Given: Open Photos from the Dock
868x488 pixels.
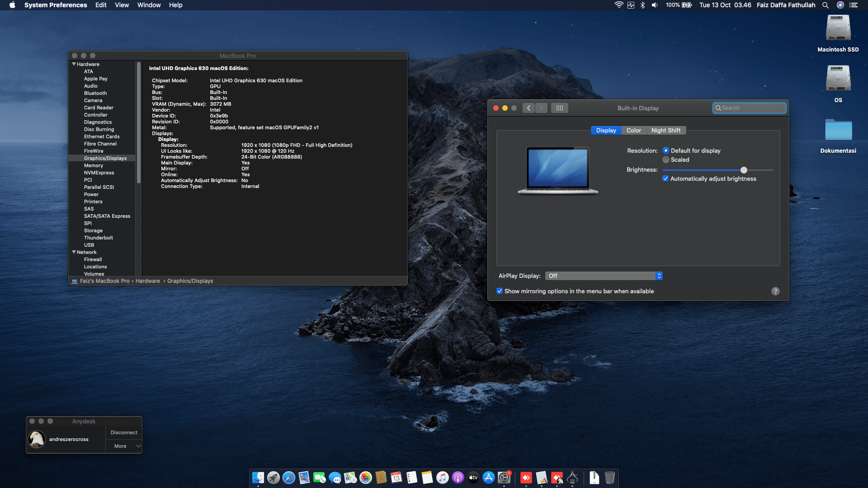Looking at the screenshot, I should 366,478.
